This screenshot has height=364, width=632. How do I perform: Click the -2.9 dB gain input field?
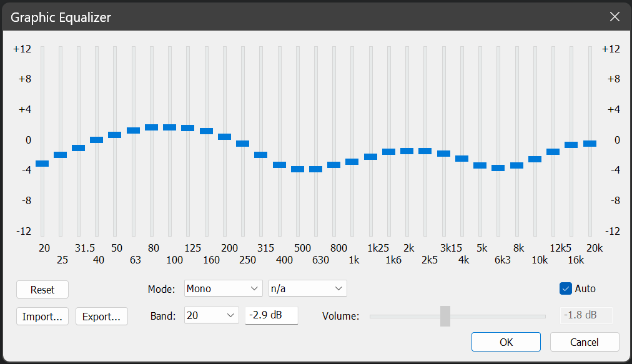tap(271, 315)
